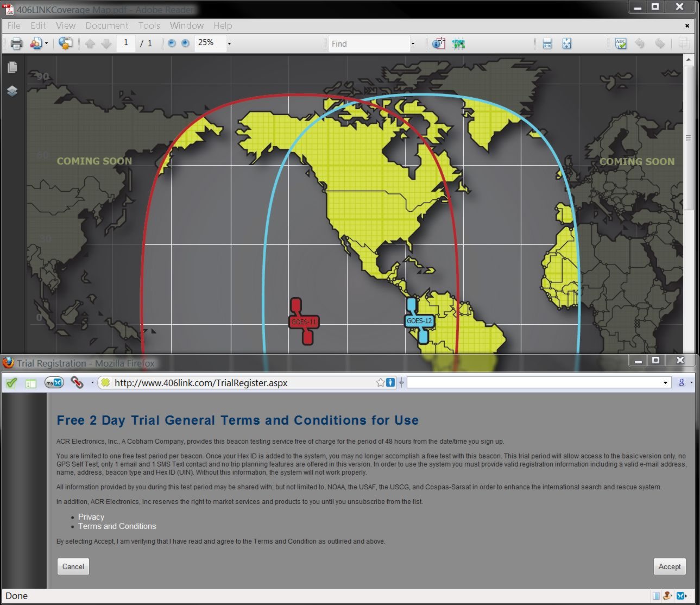The image size is (700, 605).
Task: Click the 25% zoom level box
Action: coord(210,43)
